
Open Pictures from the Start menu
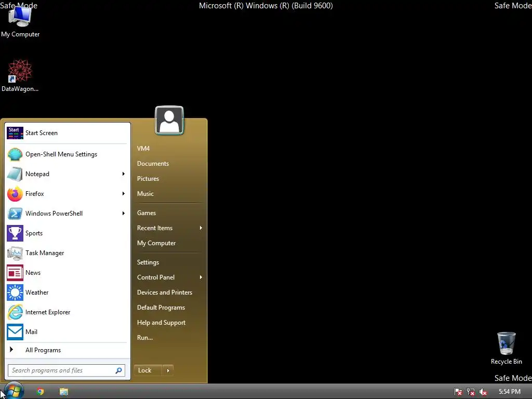pyautogui.click(x=148, y=179)
